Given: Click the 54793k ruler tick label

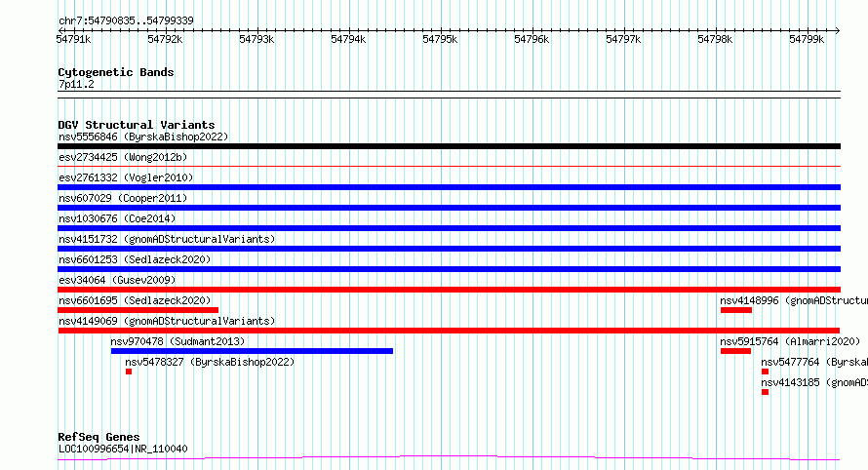Looking at the screenshot, I should [256, 39].
